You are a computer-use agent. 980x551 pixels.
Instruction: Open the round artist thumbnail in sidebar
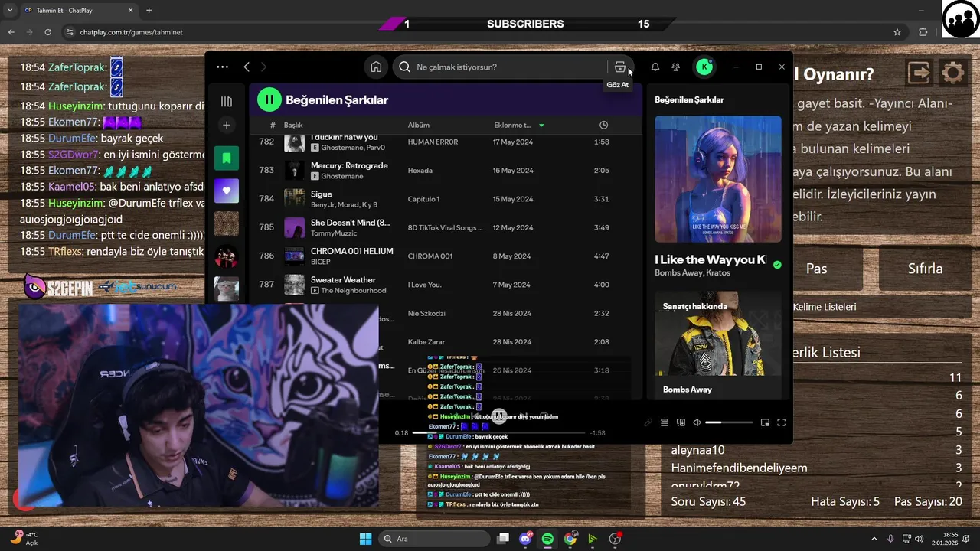(x=227, y=256)
